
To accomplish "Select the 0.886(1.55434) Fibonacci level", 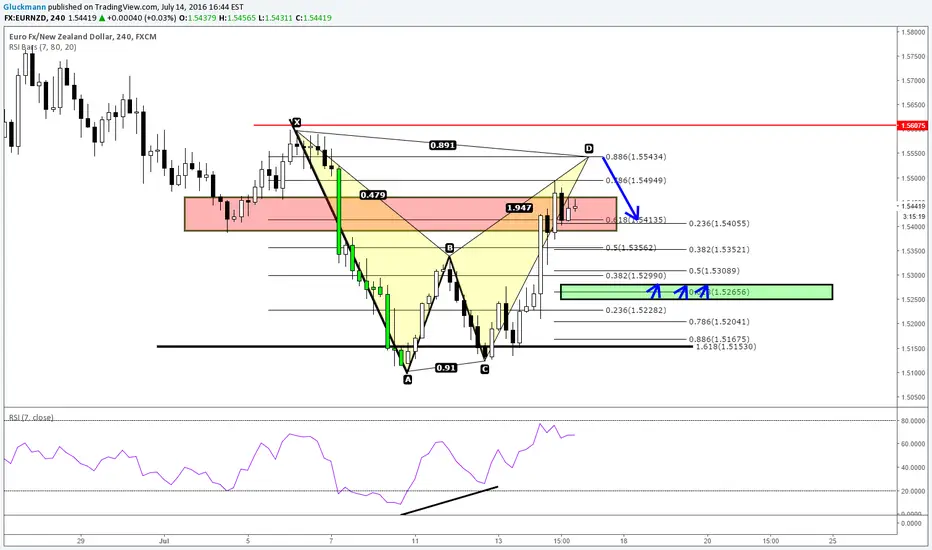I will (636, 157).
